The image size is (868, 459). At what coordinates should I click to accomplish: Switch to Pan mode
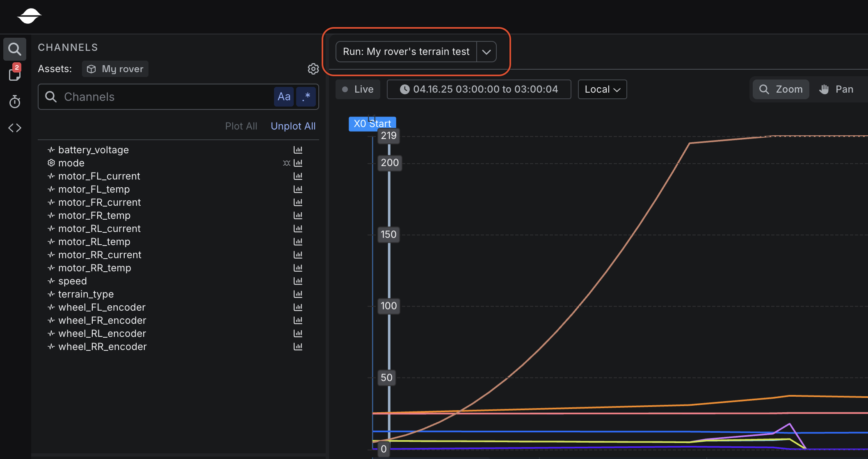point(836,89)
